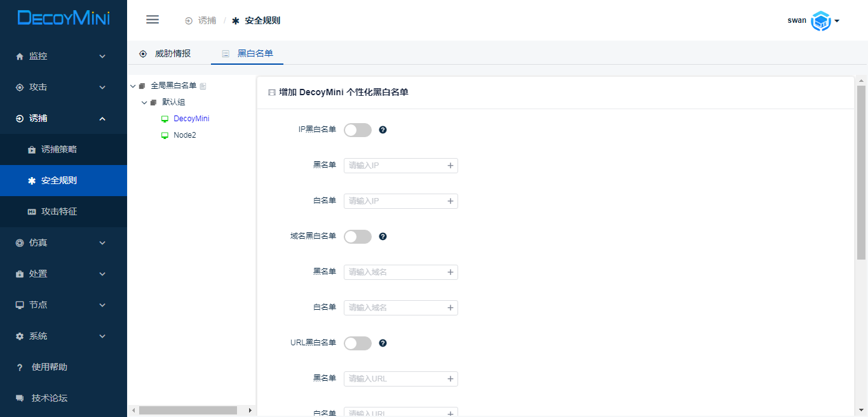Viewport: 868px width, 417px height.
Task: Click the URL 黑名单 input field
Action: (x=395, y=379)
